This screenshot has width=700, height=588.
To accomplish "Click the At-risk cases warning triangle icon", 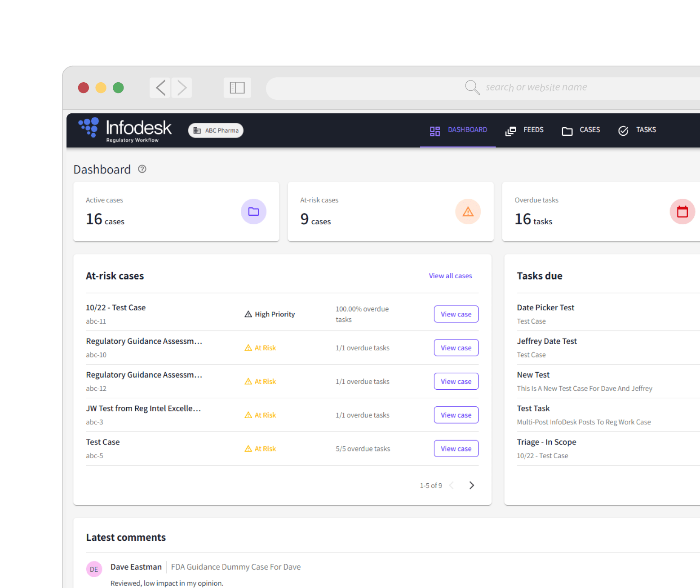I will tap(468, 211).
